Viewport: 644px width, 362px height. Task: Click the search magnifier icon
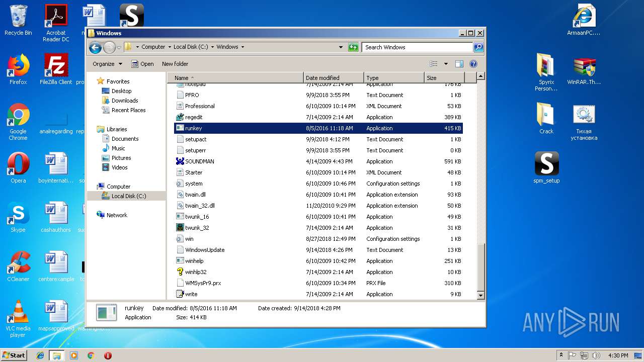478,47
